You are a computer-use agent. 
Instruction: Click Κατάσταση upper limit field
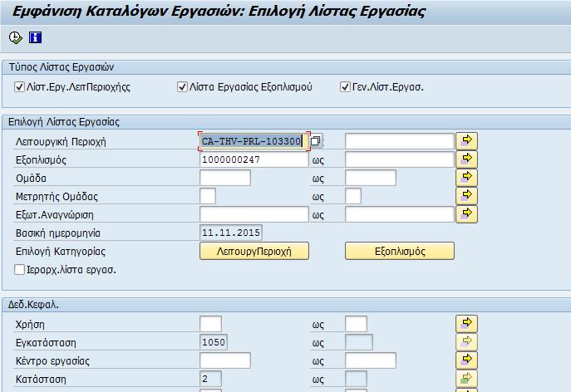tap(356, 379)
